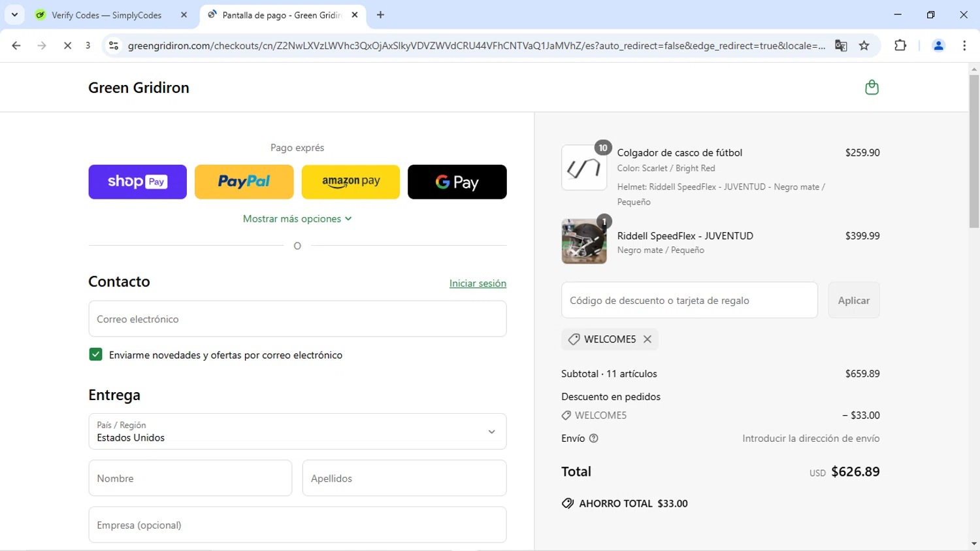This screenshot has width=980, height=551.
Task: Select the Pantalla de pago - Green Gridiron tab
Action: coord(281,15)
